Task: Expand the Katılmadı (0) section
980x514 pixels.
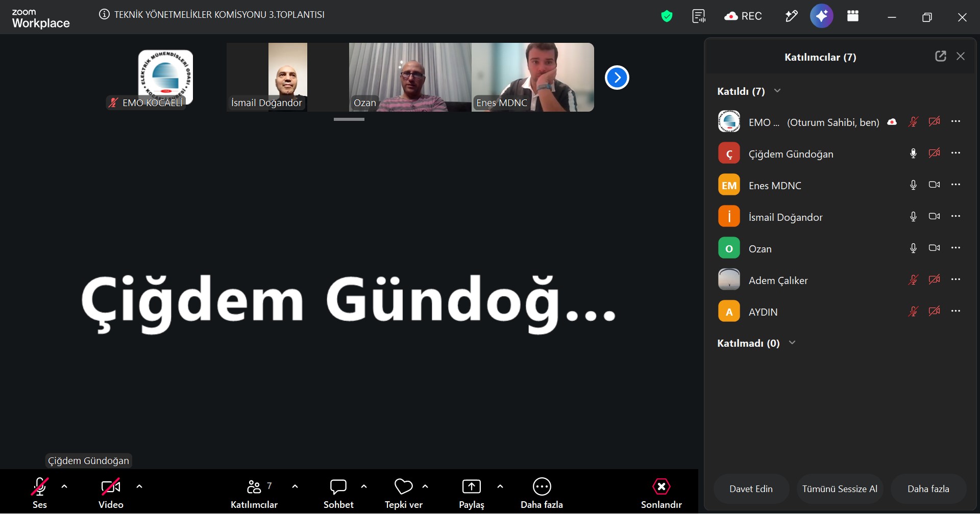Action: click(x=792, y=343)
